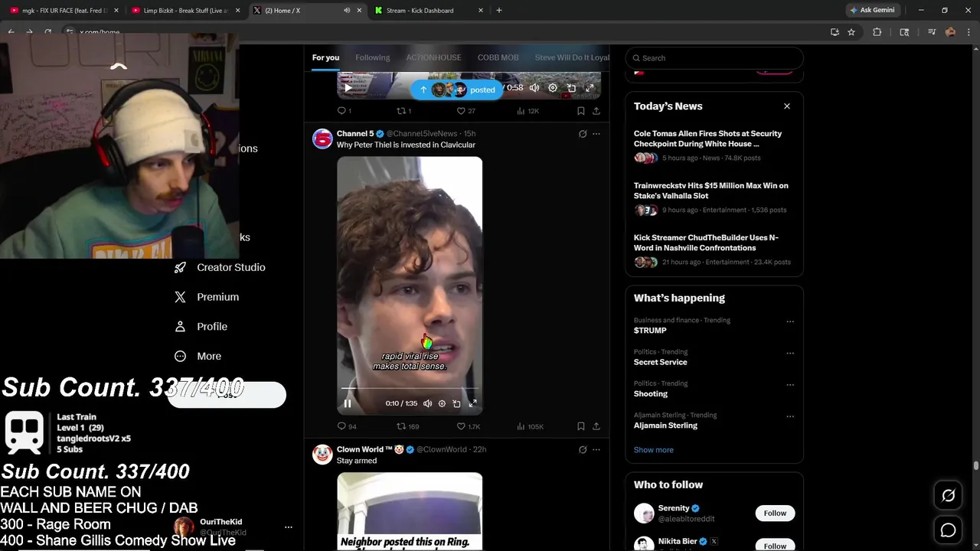Enter fullscreen on Channel 5 video

pos(472,403)
